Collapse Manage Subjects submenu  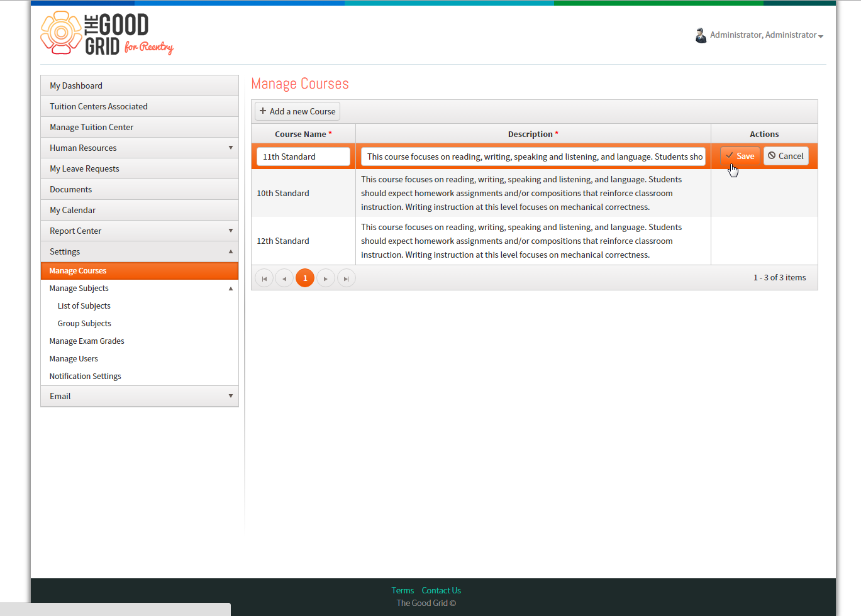click(x=140, y=289)
